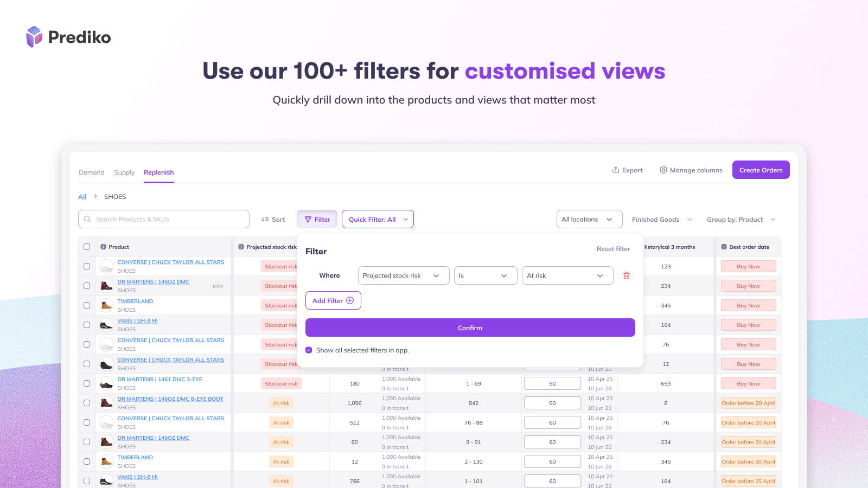Open the All locations dropdown

pyautogui.click(x=589, y=219)
